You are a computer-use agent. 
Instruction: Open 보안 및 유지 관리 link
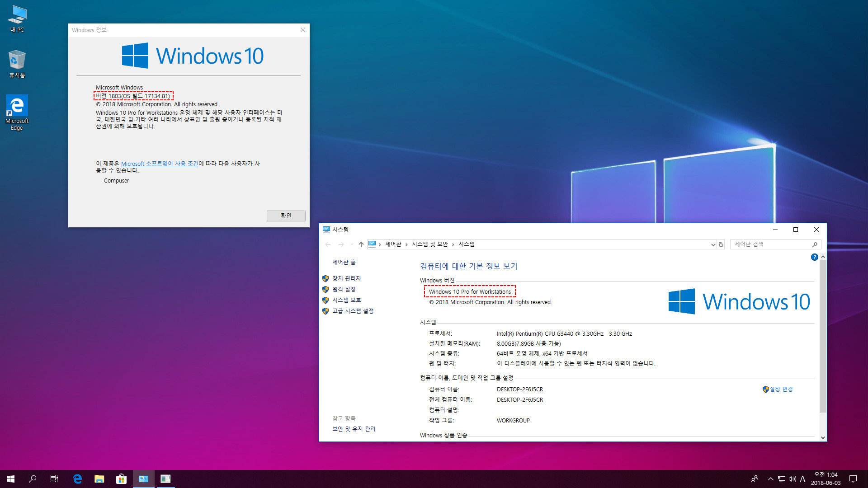point(354,429)
